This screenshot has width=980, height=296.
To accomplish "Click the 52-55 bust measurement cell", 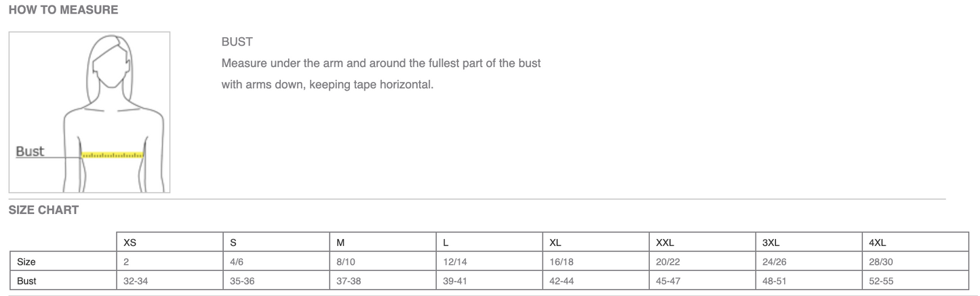I will click(880, 280).
